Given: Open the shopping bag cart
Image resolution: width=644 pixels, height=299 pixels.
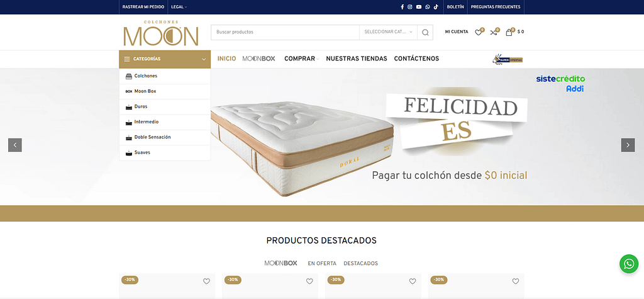Looking at the screenshot, I should pos(514,32).
